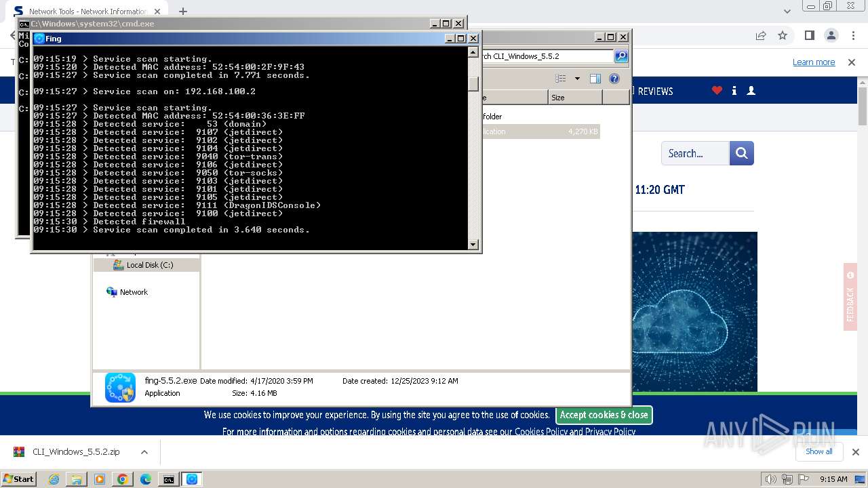The width and height of the screenshot is (868, 488).
Task: Open Chrome tab search chevron
Action: pos(787,11)
